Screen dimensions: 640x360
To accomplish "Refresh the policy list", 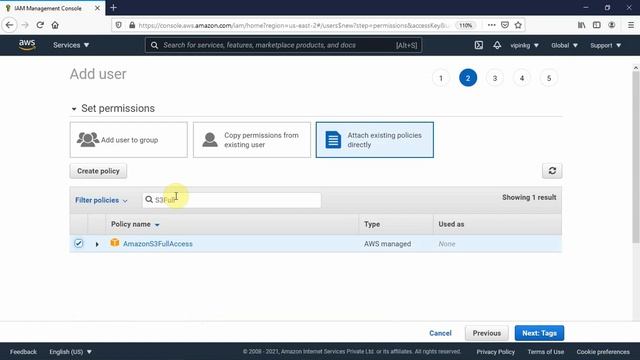I will pyautogui.click(x=552, y=171).
